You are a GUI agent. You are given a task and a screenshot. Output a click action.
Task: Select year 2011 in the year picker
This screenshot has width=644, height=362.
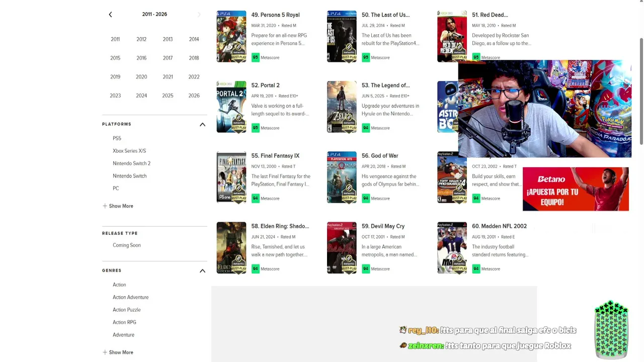(x=115, y=39)
